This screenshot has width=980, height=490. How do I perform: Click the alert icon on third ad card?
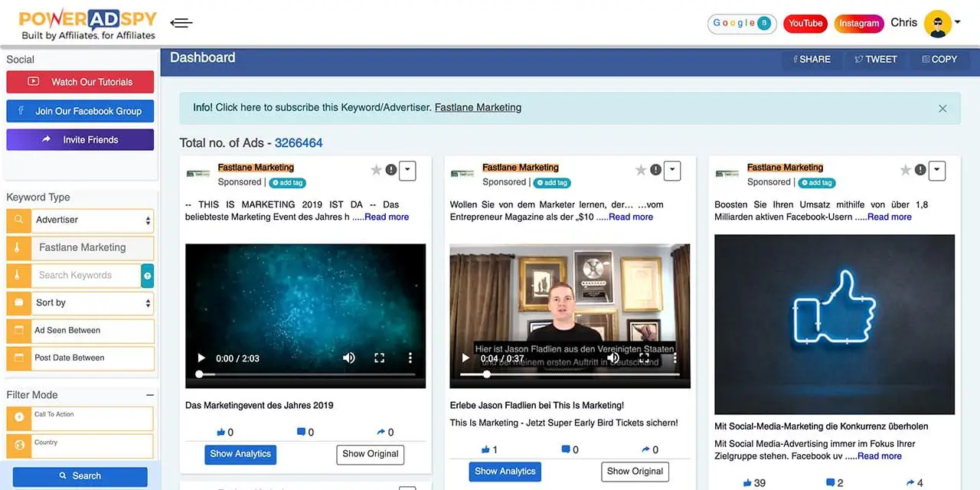coord(921,170)
